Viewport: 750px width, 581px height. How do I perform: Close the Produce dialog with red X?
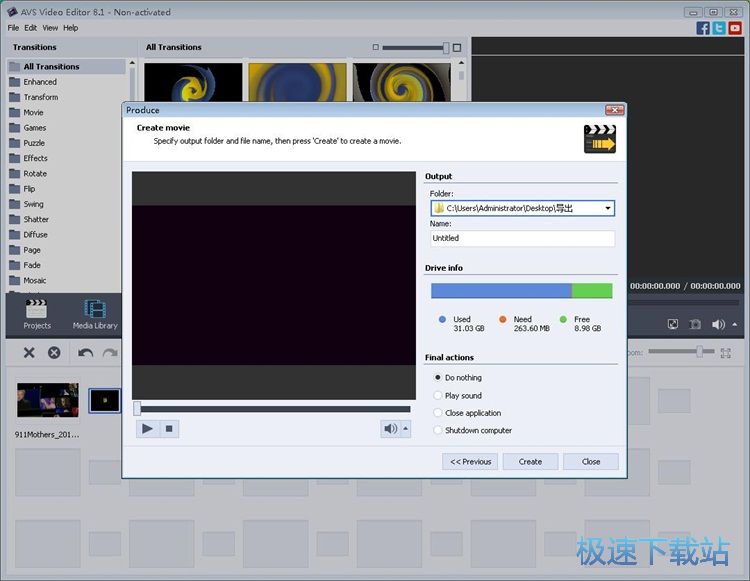[x=614, y=110]
